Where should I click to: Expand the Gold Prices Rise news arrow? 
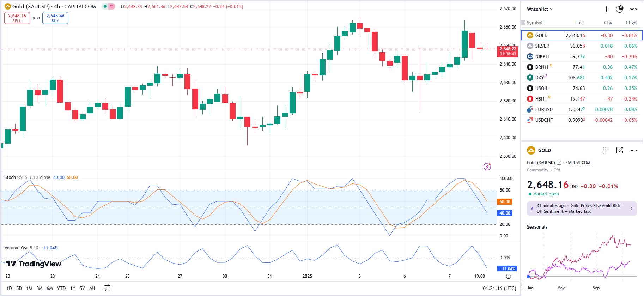pyautogui.click(x=631, y=209)
